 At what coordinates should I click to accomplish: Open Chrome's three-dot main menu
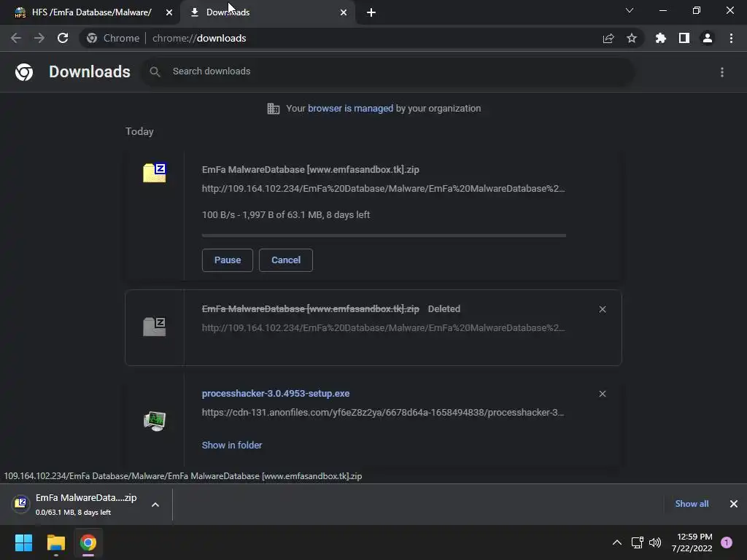[731, 38]
